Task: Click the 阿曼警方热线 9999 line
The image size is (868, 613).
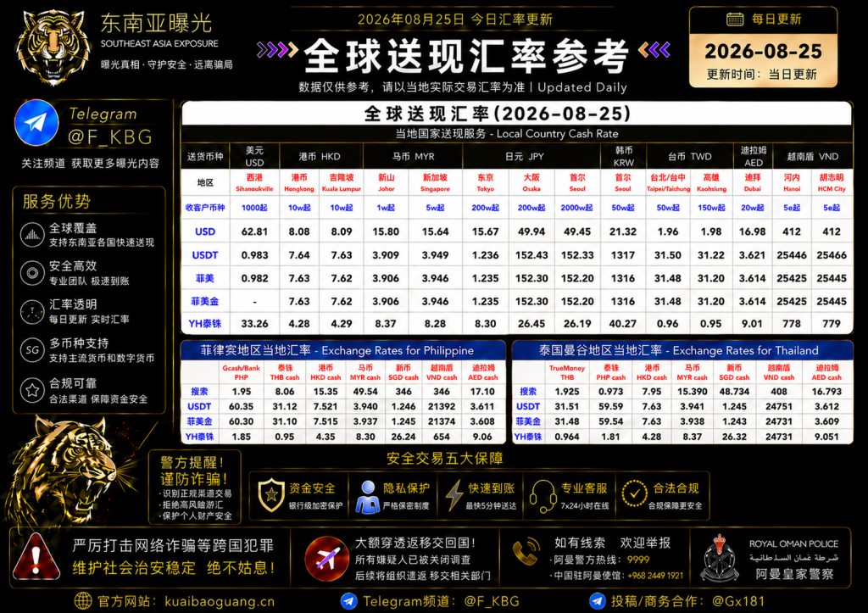Action: (599, 560)
